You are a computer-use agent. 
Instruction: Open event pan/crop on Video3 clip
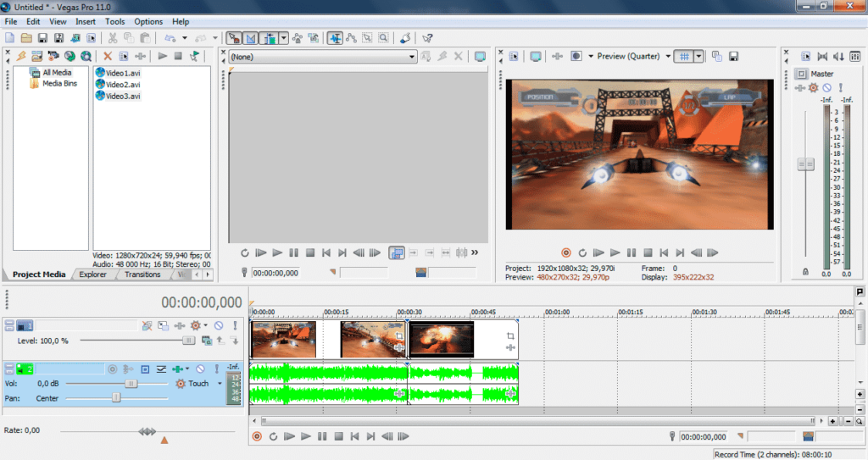point(509,336)
